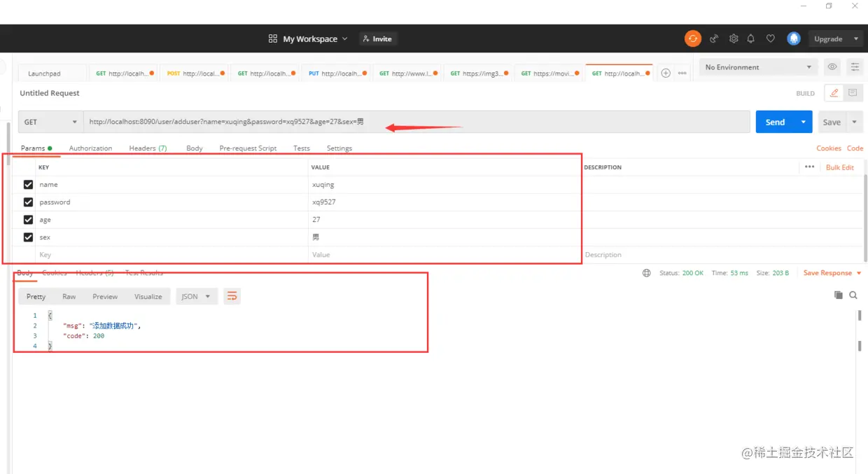Click the empty Value field in params
The width and height of the screenshot is (868, 474).
coord(445,255)
